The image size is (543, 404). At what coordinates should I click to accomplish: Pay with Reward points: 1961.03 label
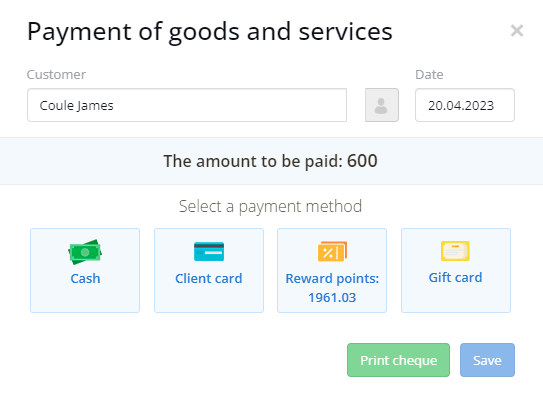(332, 288)
